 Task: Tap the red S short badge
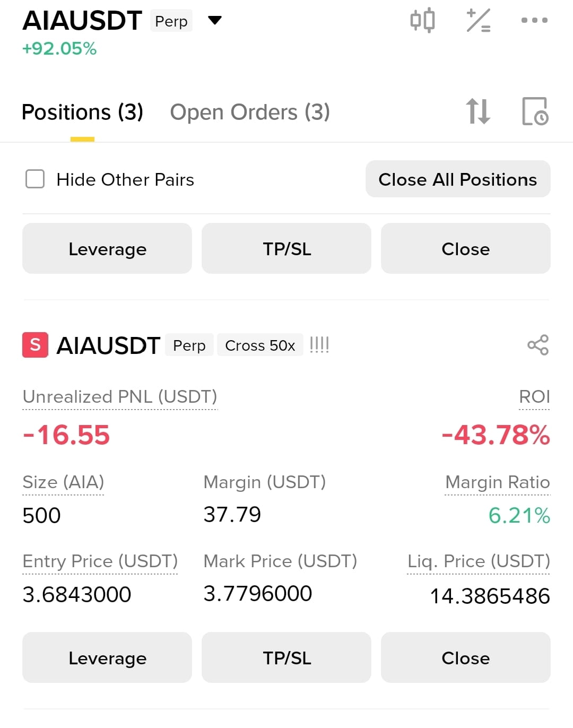coord(35,345)
